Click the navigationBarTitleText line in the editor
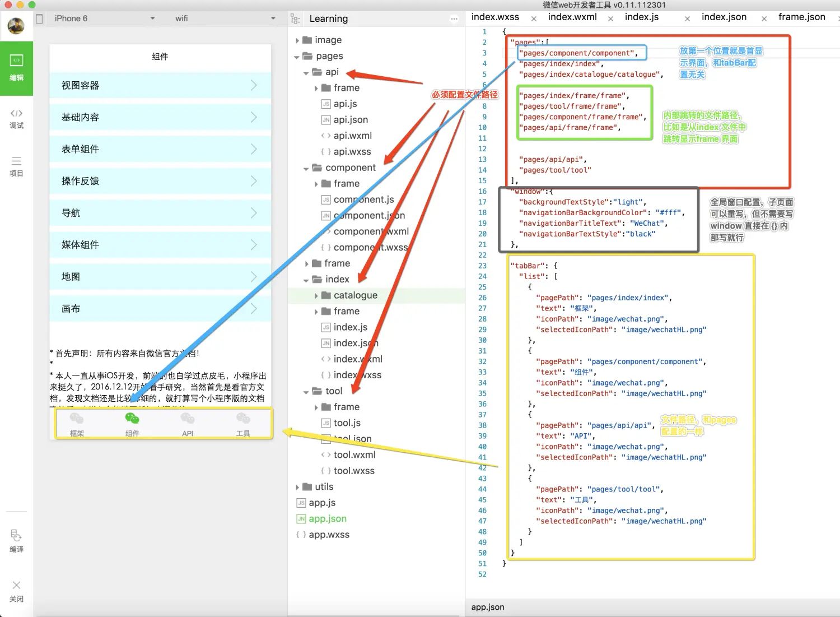Image resolution: width=840 pixels, height=617 pixels. pos(594,223)
